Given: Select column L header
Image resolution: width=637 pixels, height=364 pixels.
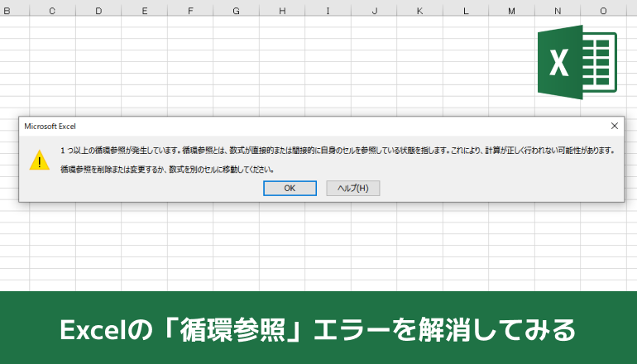Looking at the screenshot, I should tap(466, 11).
